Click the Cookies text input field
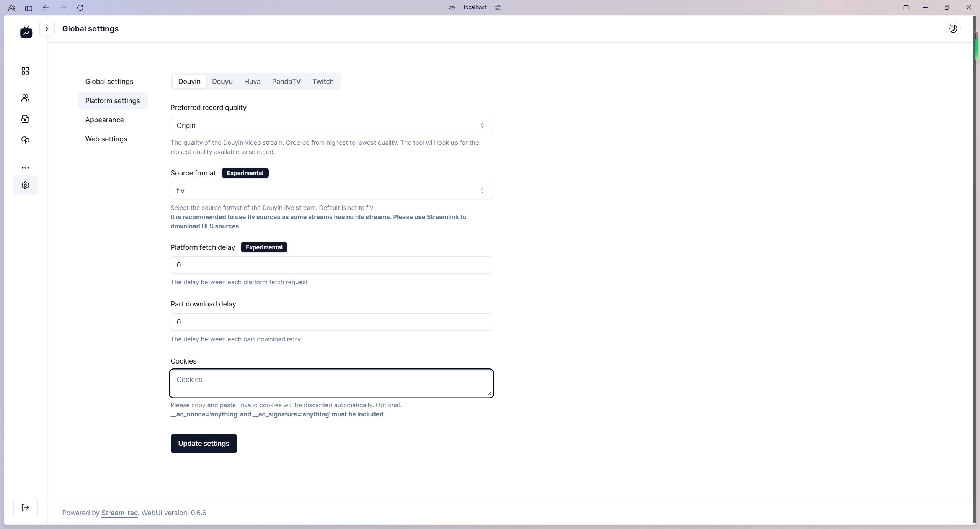The image size is (980, 529). pyautogui.click(x=331, y=383)
